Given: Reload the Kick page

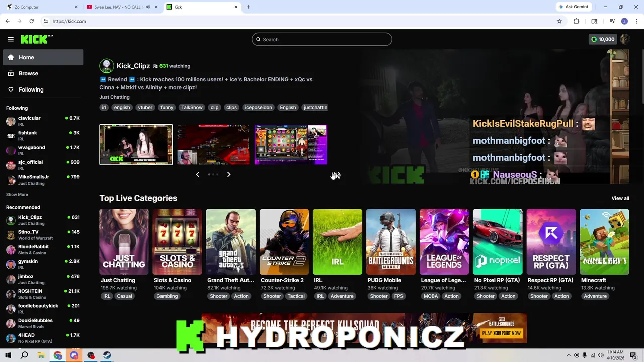Looking at the screenshot, I should pos(31,21).
